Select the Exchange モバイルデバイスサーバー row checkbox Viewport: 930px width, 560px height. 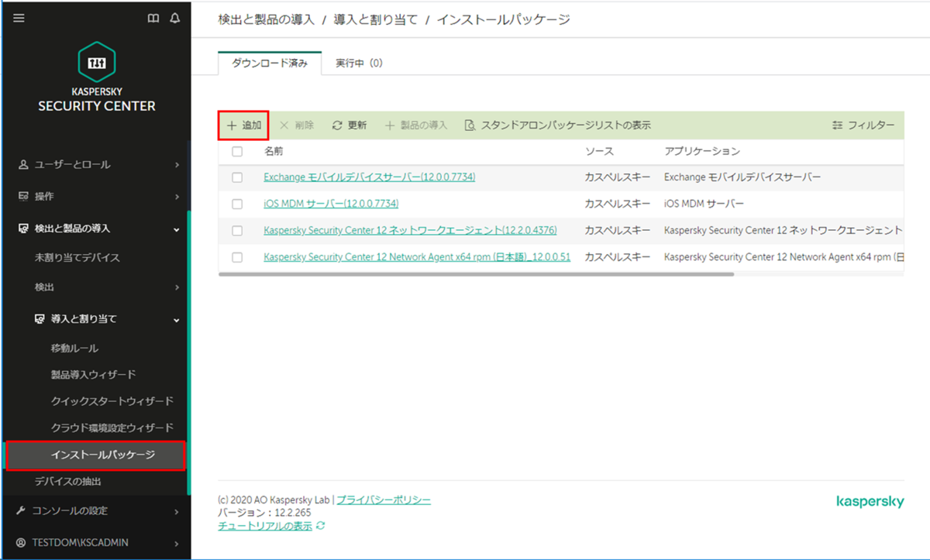point(237,177)
